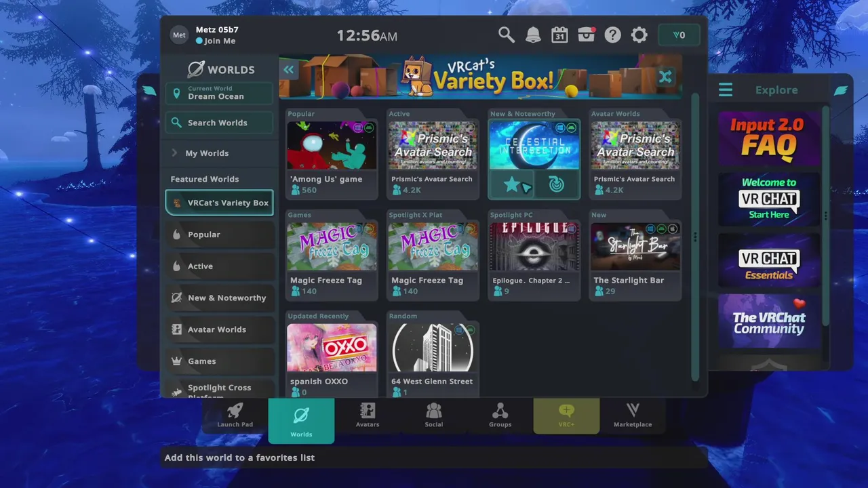Click the Search Worlds field

(x=219, y=123)
